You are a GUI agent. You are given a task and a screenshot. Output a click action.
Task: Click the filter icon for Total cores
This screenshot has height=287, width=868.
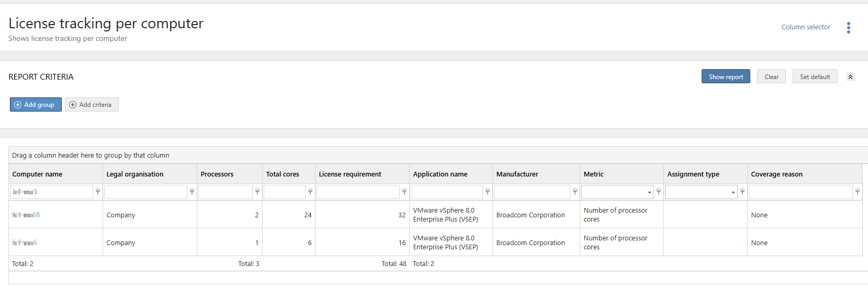pyautogui.click(x=310, y=192)
